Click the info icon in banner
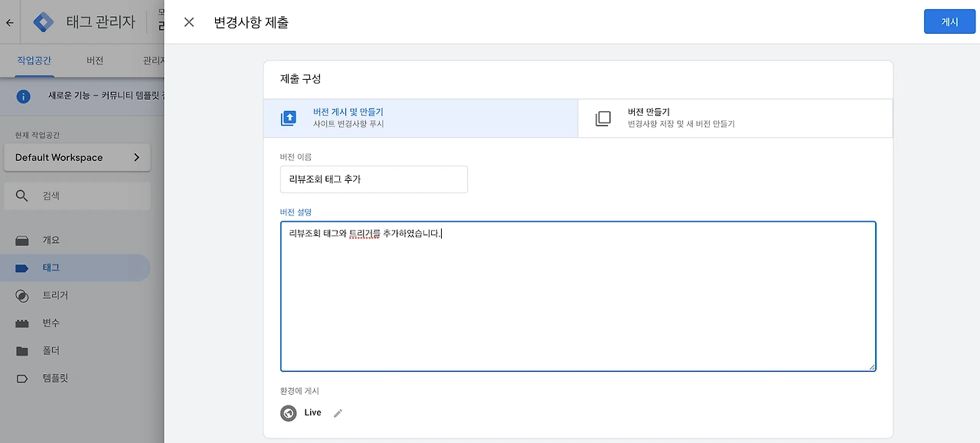980x443 pixels. 24,97
